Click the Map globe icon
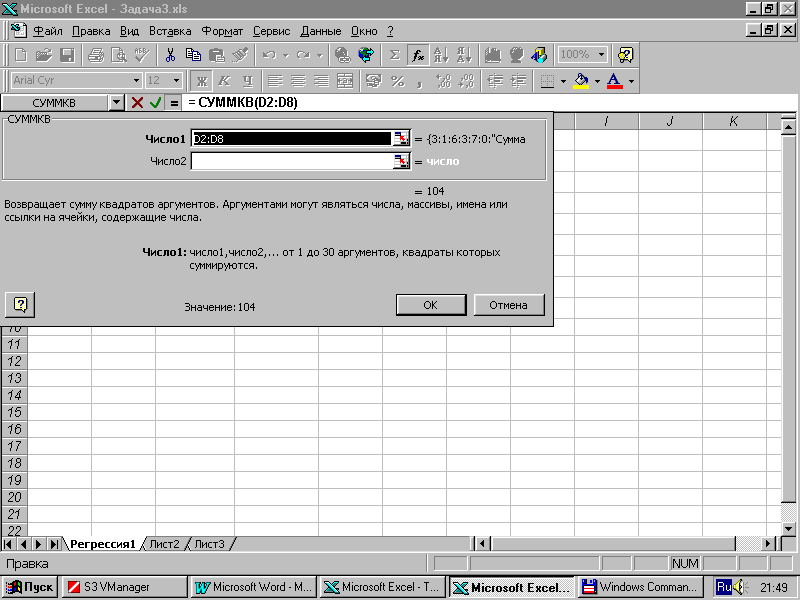The width and height of the screenshot is (800, 600). coord(516,55)
